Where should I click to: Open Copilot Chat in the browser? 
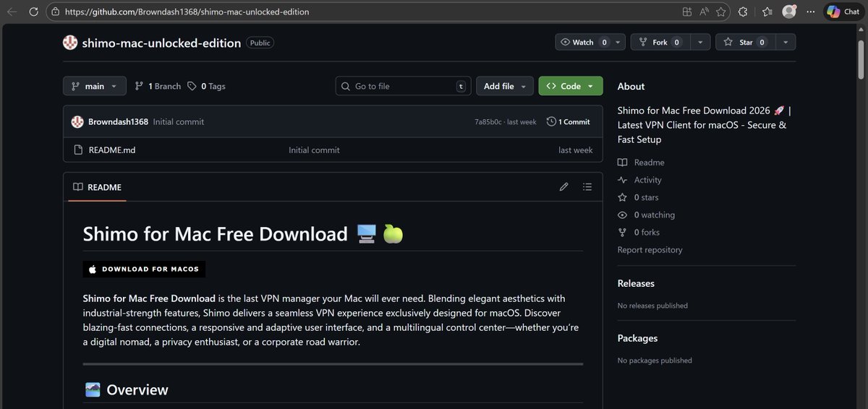(x=843, y=12)
